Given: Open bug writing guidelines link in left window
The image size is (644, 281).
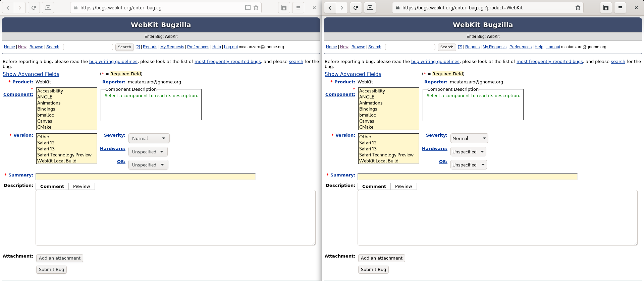Looking at the screenshot, I should (x=113, y=62).
